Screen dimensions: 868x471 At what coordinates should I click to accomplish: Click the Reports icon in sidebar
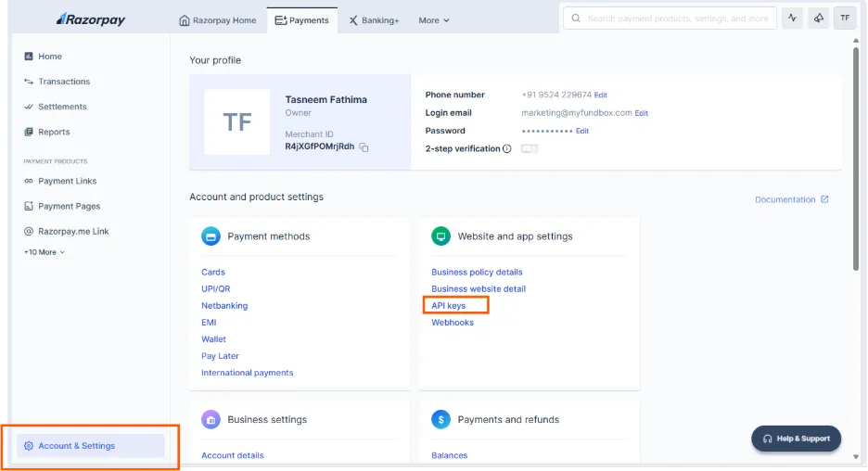click(29, 132)
